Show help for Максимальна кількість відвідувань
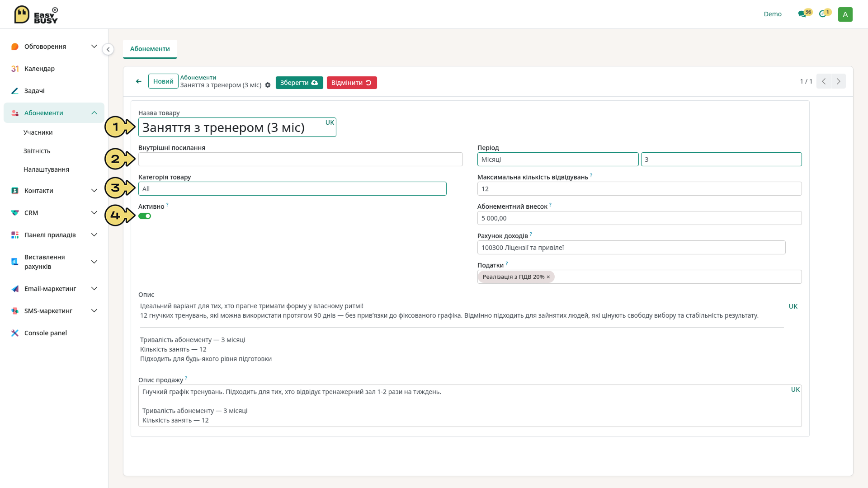 [591, 175]
